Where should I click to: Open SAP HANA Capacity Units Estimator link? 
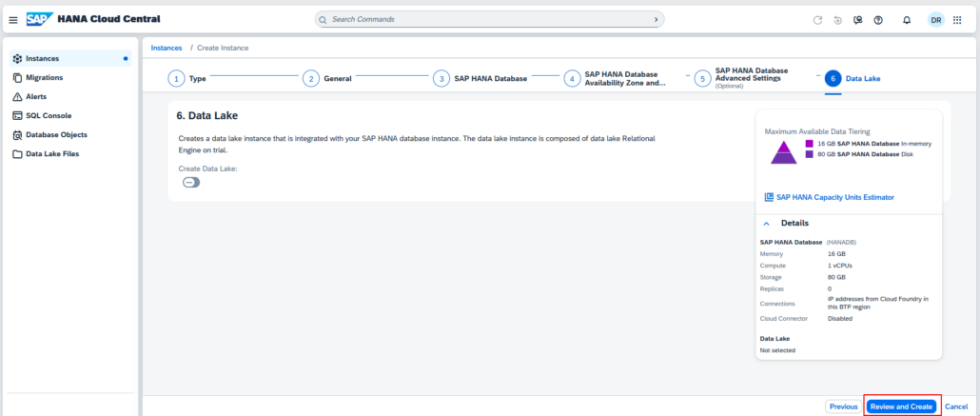[x=835, y=197]
